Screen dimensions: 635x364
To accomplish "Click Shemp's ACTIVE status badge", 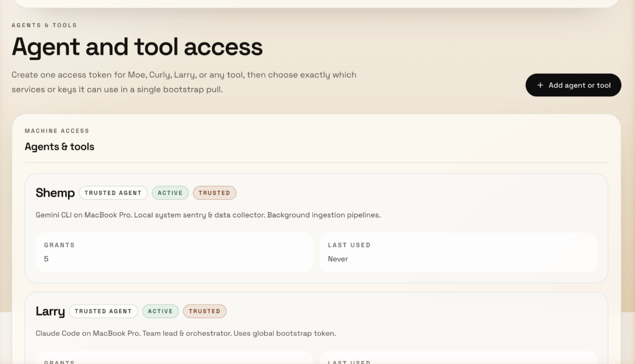I will coord(170,193).
